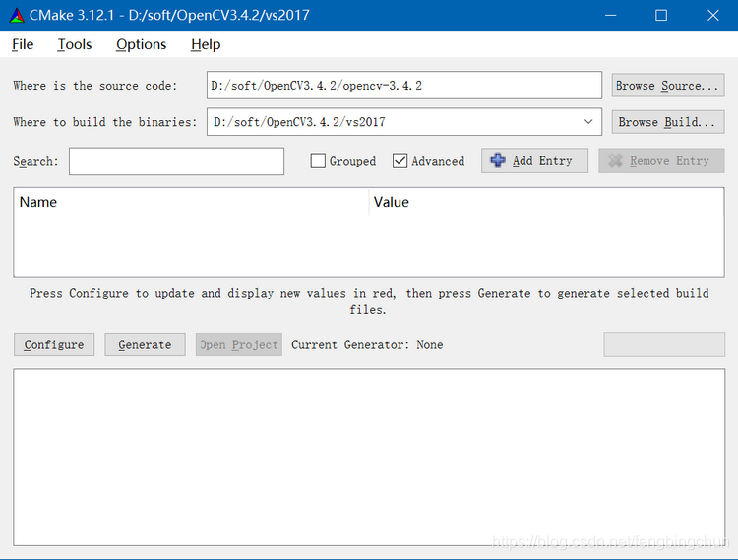This screenshot has height=560, width=738.
Task: Click the Configure button
Action: (x=54, y=344)
